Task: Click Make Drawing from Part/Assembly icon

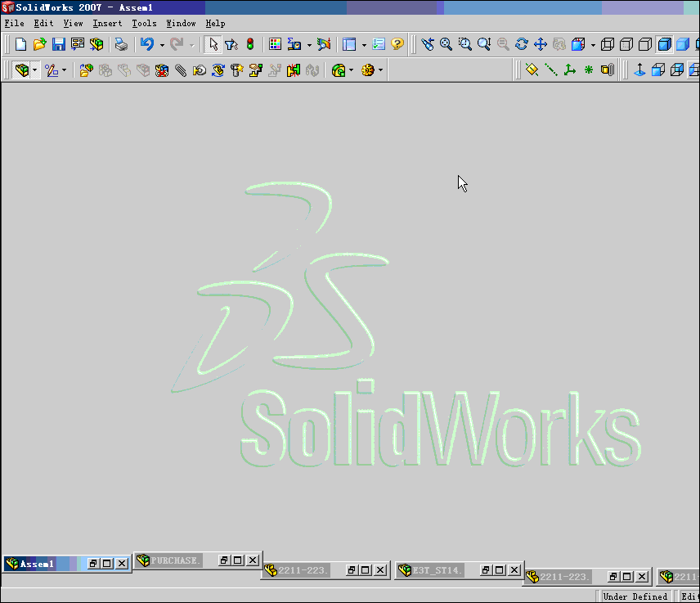Action: coord(77,44)
